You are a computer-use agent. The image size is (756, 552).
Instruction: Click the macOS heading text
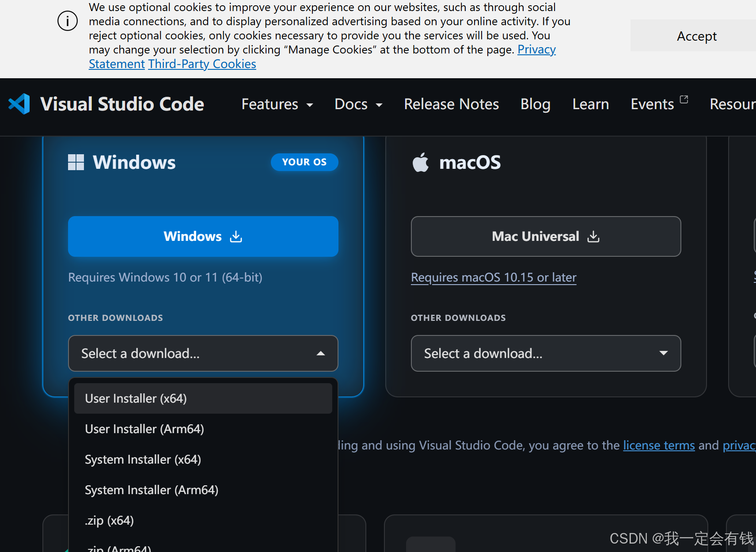pyautogui.click(x=470, y=162)
